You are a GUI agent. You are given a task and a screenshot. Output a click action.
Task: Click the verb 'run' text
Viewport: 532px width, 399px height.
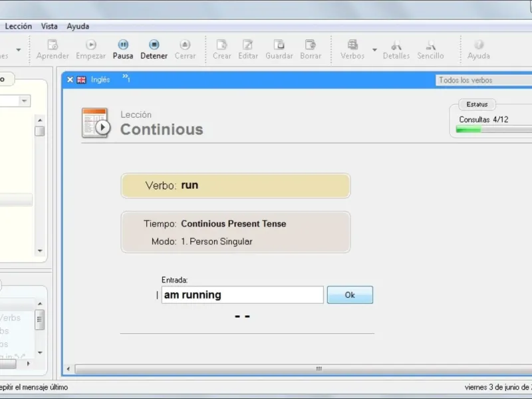(190, 186)
